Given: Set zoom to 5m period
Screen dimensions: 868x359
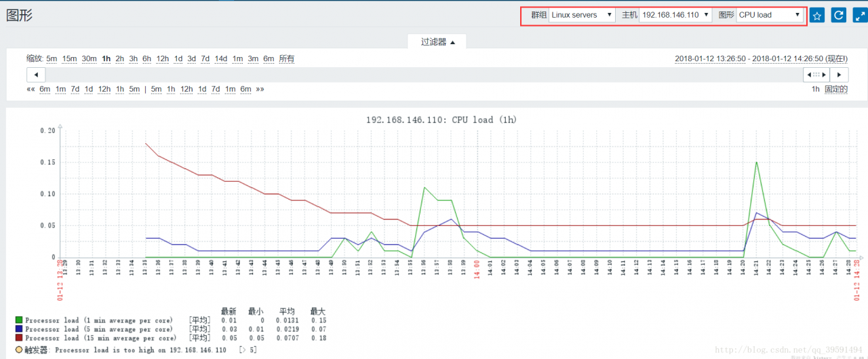Looking at the screenshot, I should (52, 59).
